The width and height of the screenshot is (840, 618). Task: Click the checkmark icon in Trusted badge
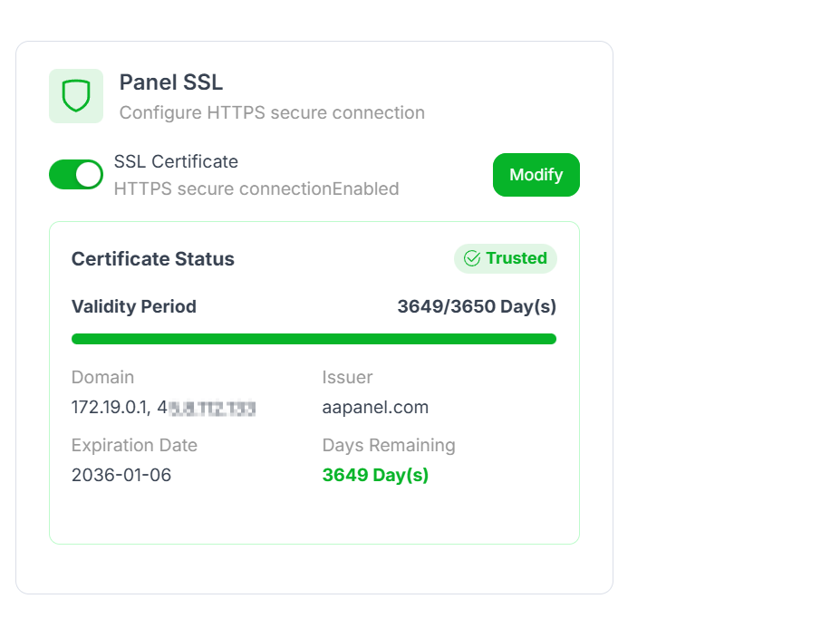(471, 259)
